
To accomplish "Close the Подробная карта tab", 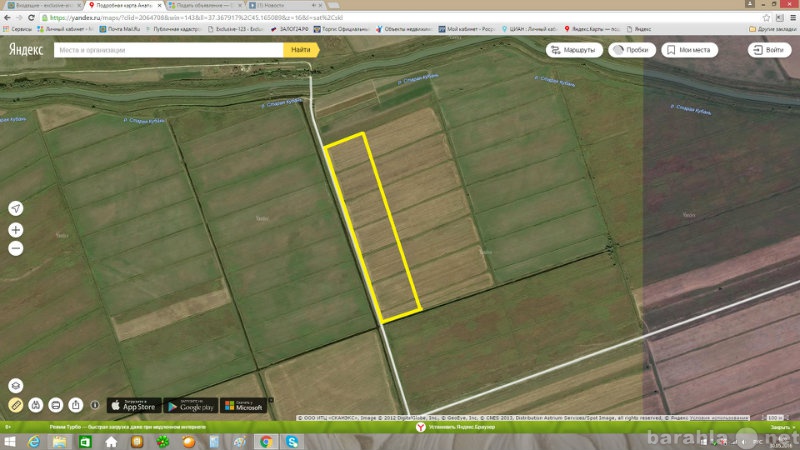I will (x=160, y=5).
